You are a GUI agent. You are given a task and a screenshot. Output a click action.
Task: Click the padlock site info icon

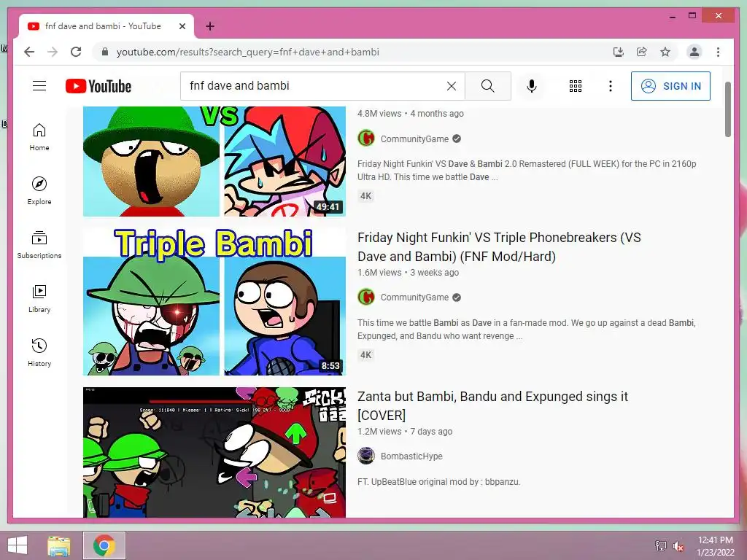click(105, 52)
